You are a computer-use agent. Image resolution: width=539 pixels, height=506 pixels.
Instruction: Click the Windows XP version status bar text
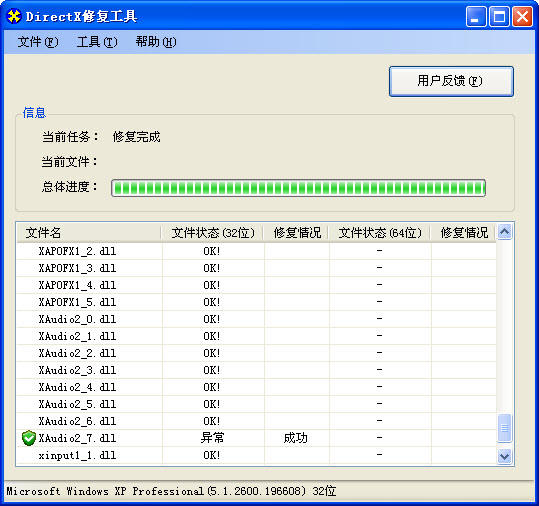(171, 491)
